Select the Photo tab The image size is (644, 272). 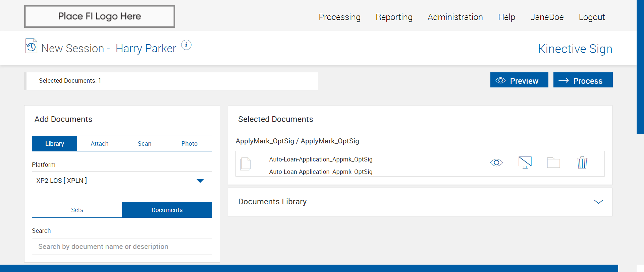[190, 144]
